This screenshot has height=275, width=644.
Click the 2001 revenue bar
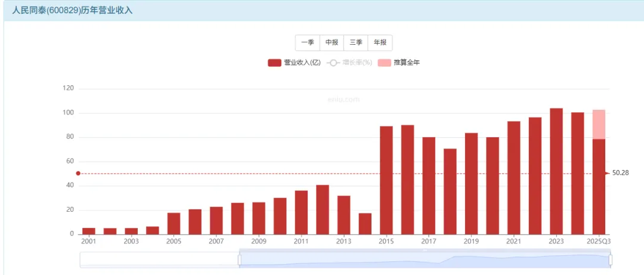pyautogui.click(x=89, y=231)
